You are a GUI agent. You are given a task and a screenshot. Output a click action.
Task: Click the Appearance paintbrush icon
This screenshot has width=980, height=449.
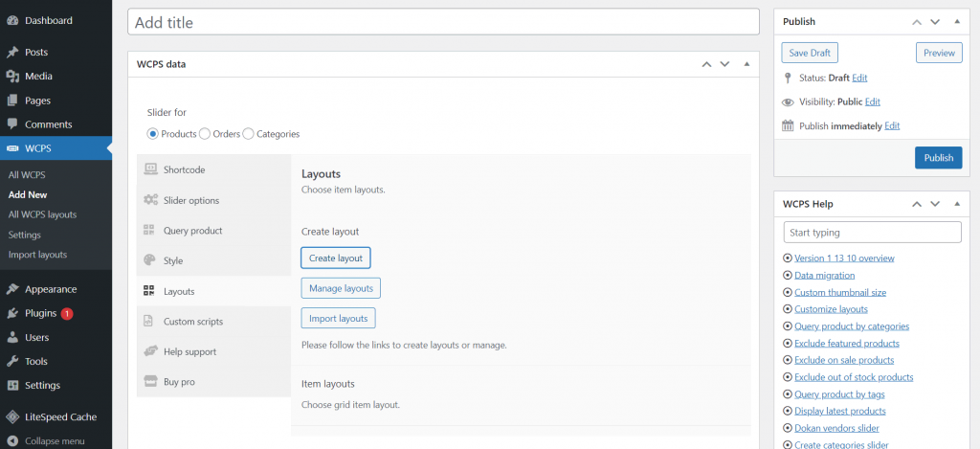pos(11,289)
